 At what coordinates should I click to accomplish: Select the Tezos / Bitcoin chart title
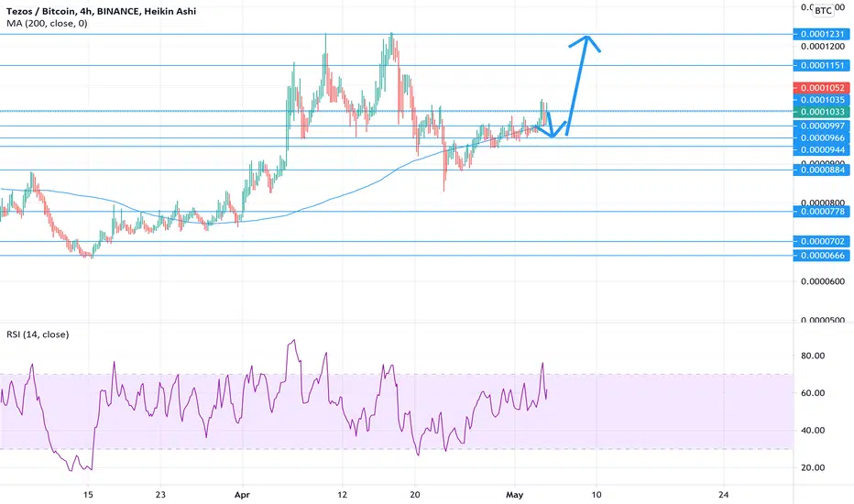coord(102,11)
